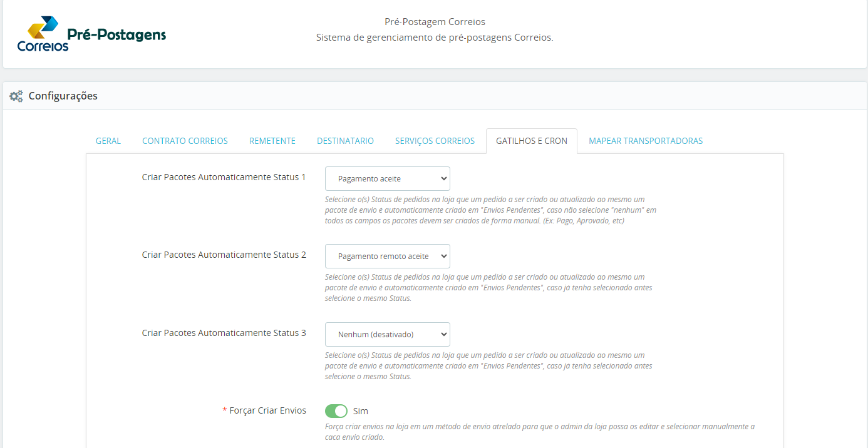Screen dimensions: 868x448
Task: Click the Criar Pacotes Automaticamente Status 1 label
Action: pyautogui.click(x=224, y=177)
